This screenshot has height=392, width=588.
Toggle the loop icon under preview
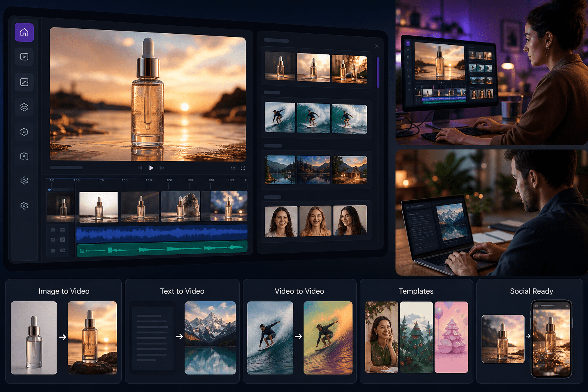click(233, 168)
